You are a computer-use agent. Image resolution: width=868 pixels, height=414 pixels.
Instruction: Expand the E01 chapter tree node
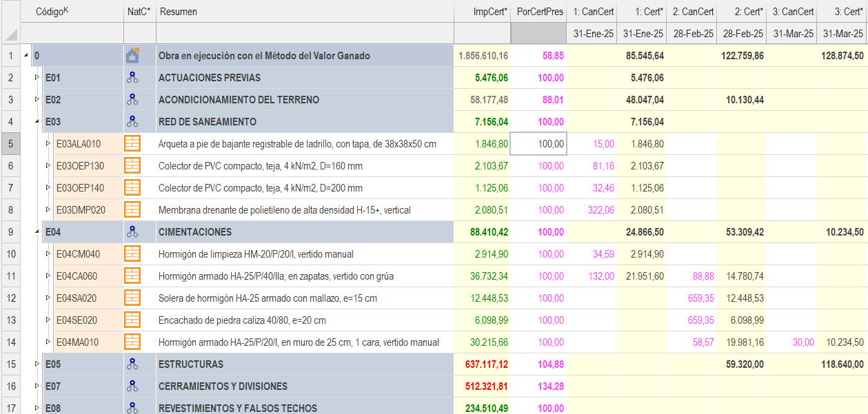pyautogui.click(x=38, y=78)
